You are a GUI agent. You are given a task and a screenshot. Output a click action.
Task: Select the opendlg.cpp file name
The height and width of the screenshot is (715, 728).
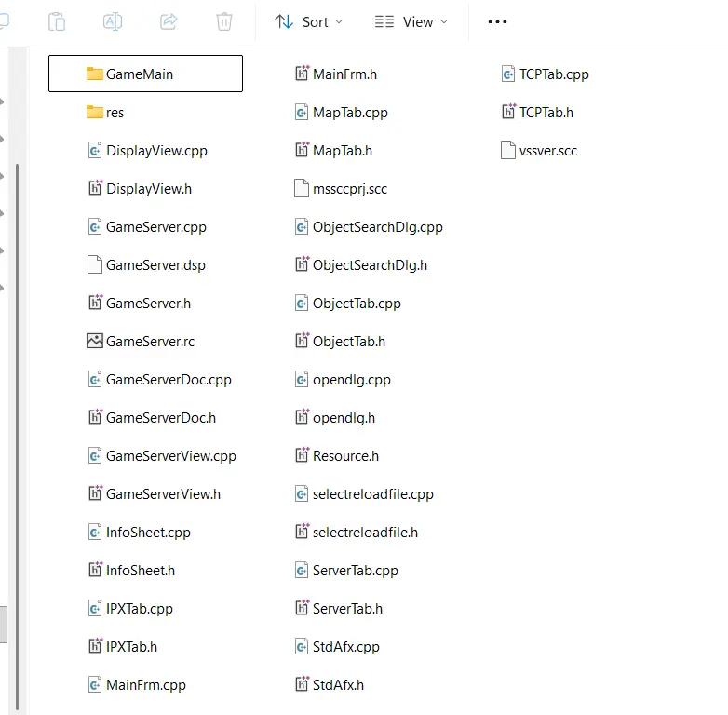(x=352, y=379)
